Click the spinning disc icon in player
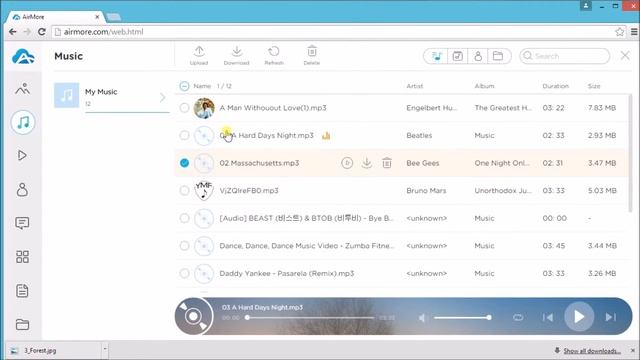640x360 pixels. (194, 316)
